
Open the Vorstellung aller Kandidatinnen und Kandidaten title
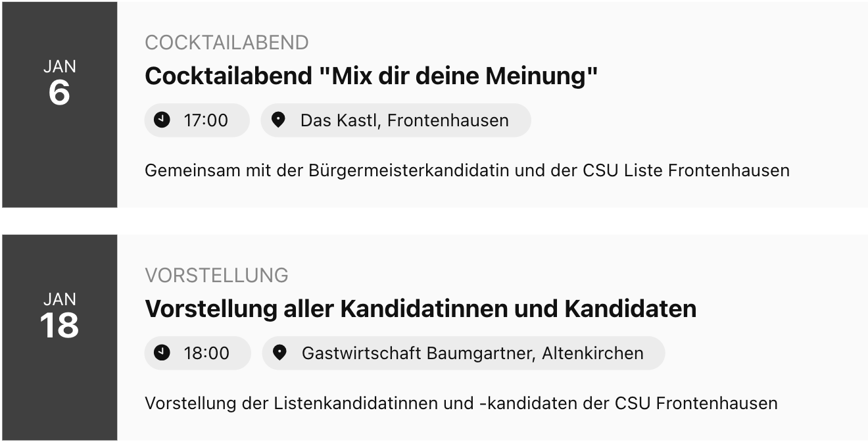pos(420,308)
